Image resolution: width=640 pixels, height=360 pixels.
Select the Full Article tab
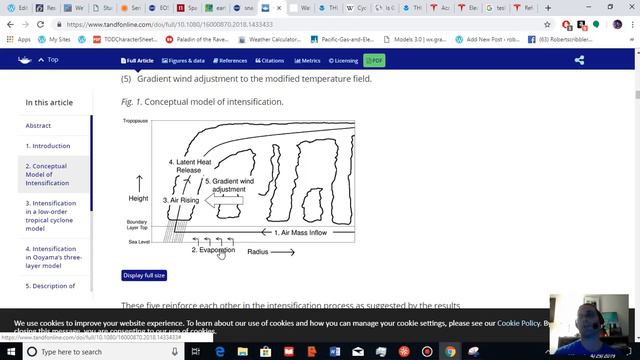pyautogui.click(x=137, y=60)
